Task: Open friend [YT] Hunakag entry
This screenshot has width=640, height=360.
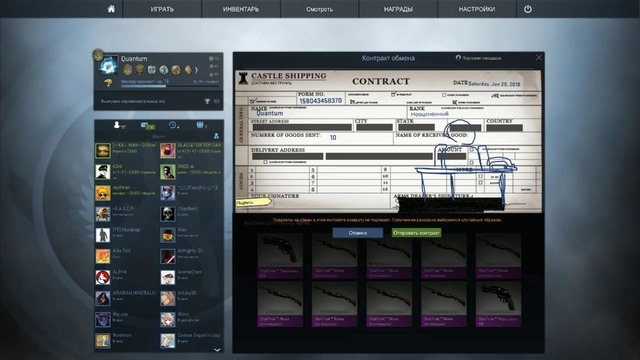Action: tap(126, 235)
